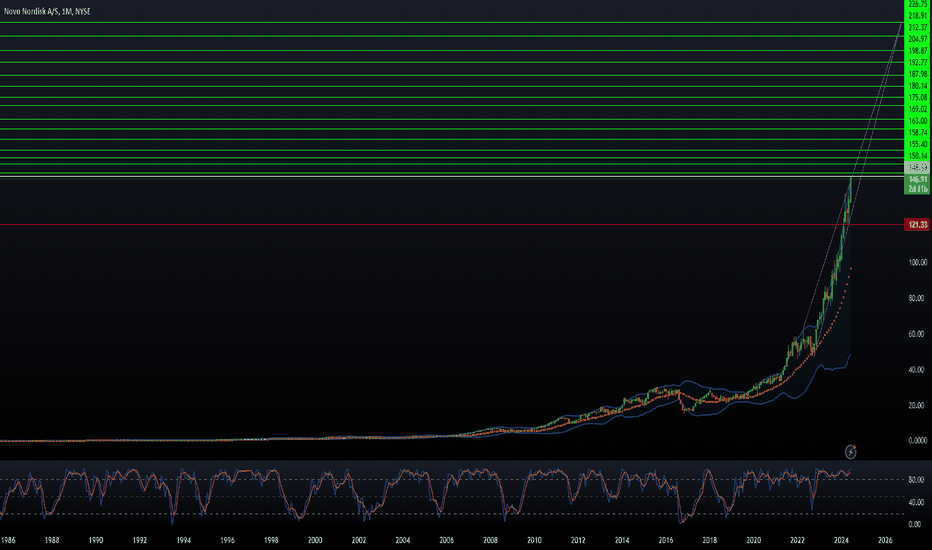
Task: Click the lightning bolt events icon
Action: 851,452
